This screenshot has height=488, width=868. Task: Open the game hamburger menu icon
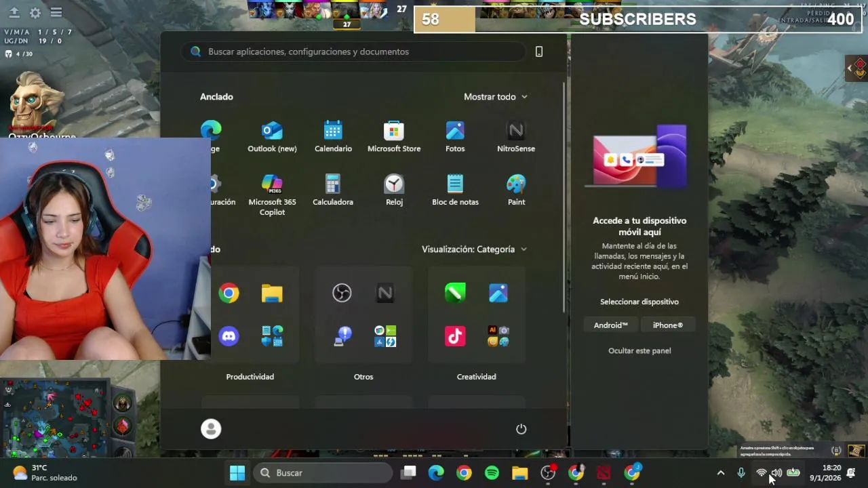coord(56,13)
